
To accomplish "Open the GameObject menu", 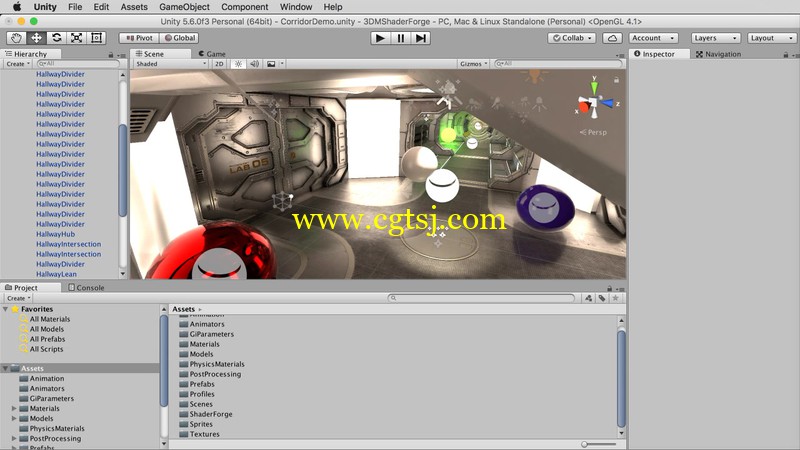I will point(184,7).
